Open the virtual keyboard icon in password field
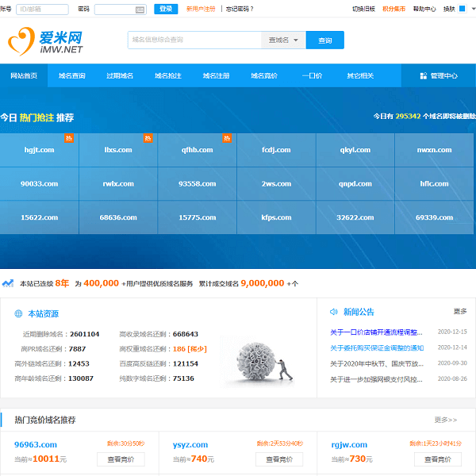This screenshot has width=476, height=476. point(140,10)
